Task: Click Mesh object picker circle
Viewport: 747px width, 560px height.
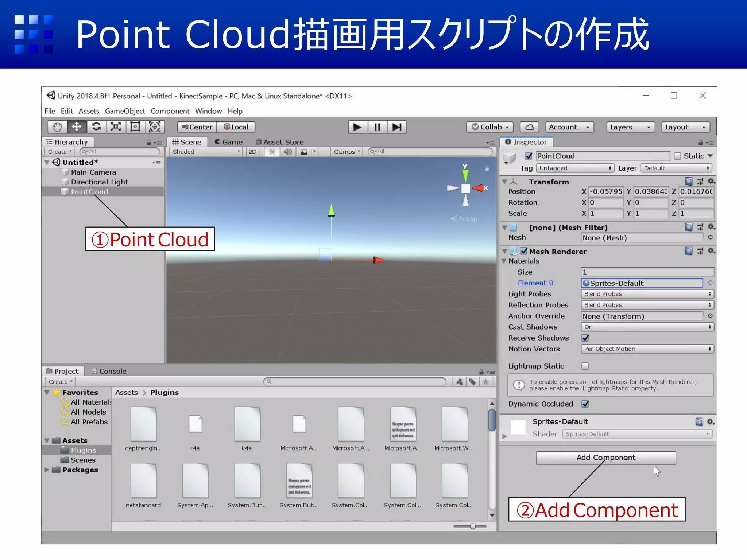Action: click(710, 237)
